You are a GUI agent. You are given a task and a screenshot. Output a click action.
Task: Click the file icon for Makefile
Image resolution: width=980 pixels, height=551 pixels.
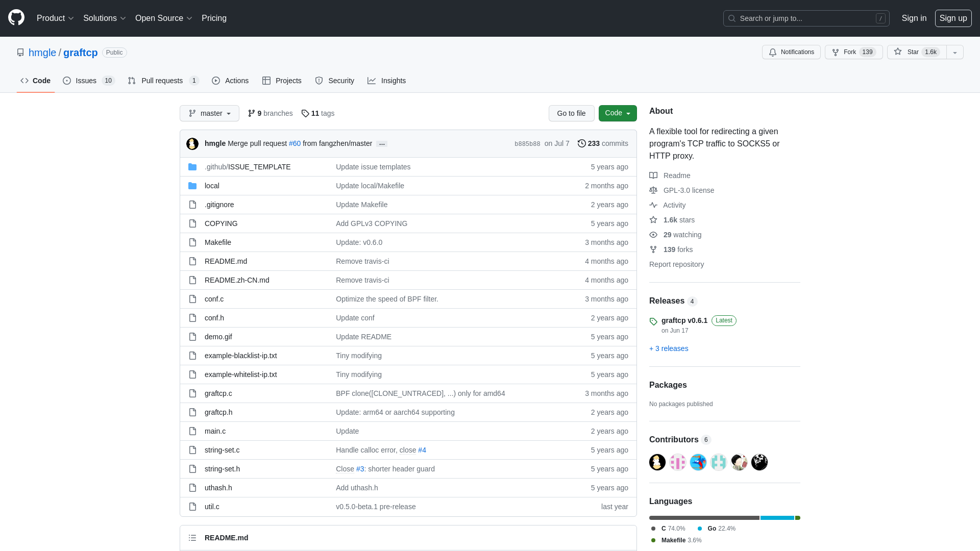[192, 242]
